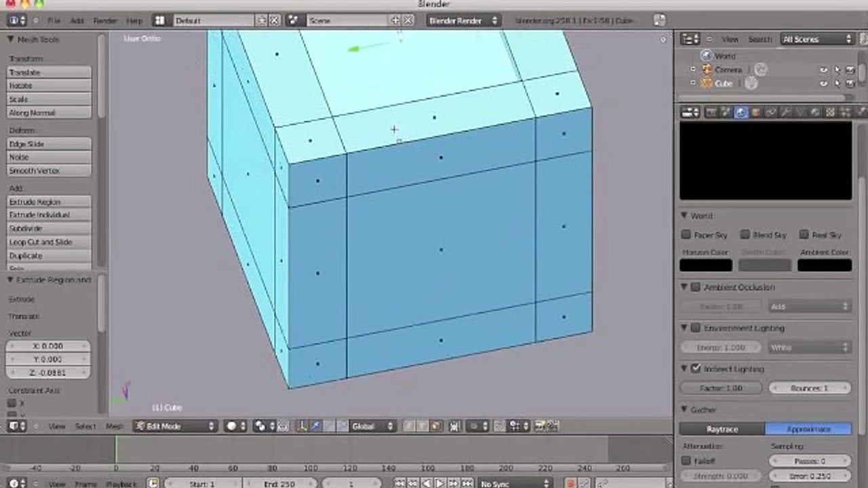
Task: Open the All Scenes outliner dropdown
Action: click(x=817, y=39)
